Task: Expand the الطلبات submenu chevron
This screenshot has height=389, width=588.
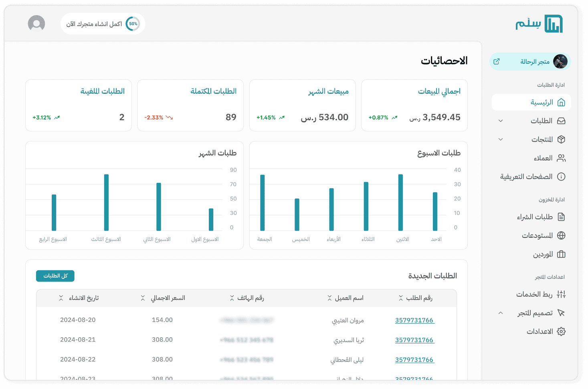Action: click(x=501, y=121)
